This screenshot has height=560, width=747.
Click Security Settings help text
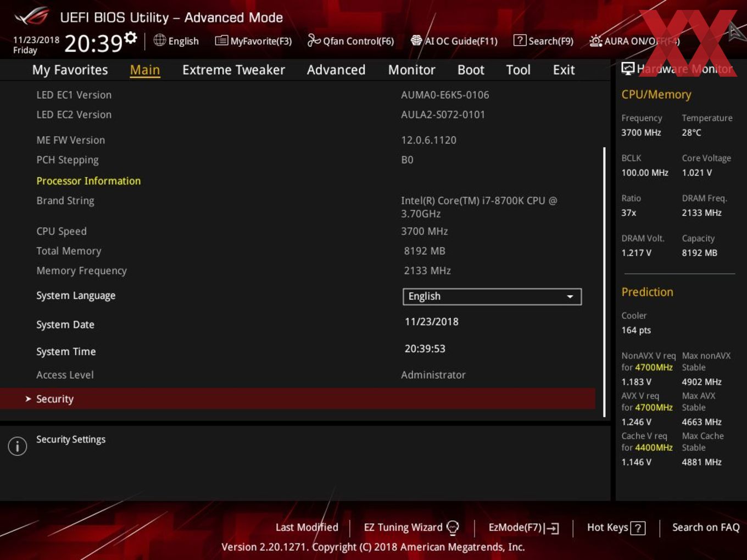pos(71,439)
